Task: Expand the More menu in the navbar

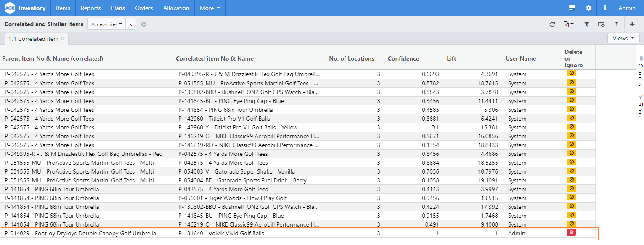Action: (210, 8)
